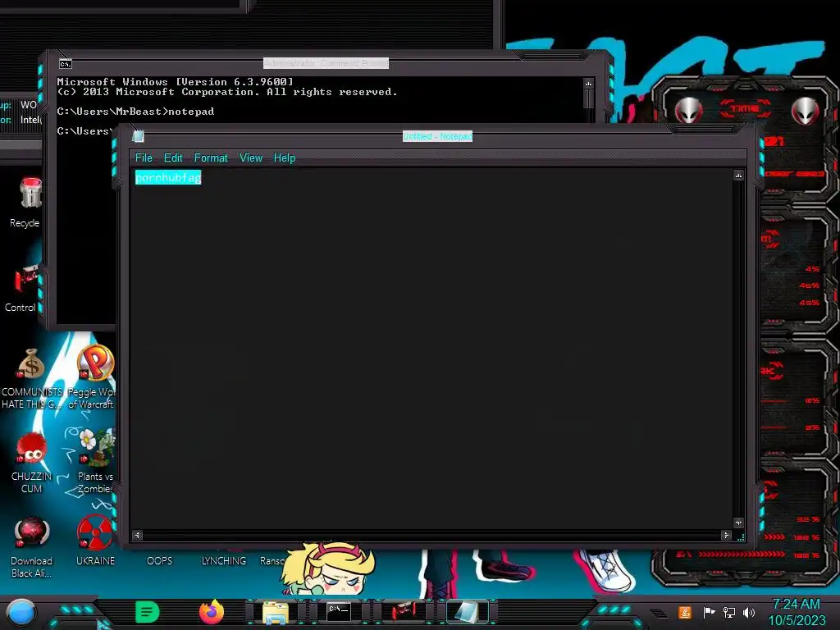Open the View menu in Notepad
Viewport: 840px width, 630px height.
point(251,158)
